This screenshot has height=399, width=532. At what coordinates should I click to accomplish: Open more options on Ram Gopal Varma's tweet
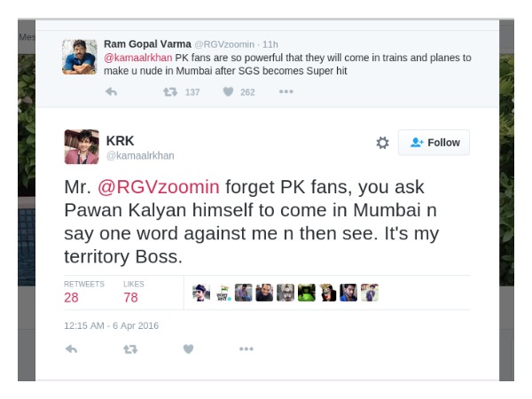pyautogui.click(x=286, y=91)
